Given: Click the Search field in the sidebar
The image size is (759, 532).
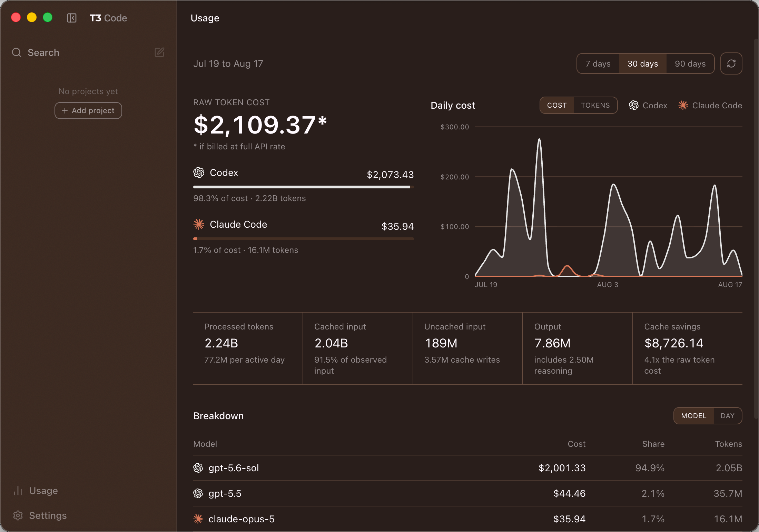Looking at the screenshot, I should 83,52.
